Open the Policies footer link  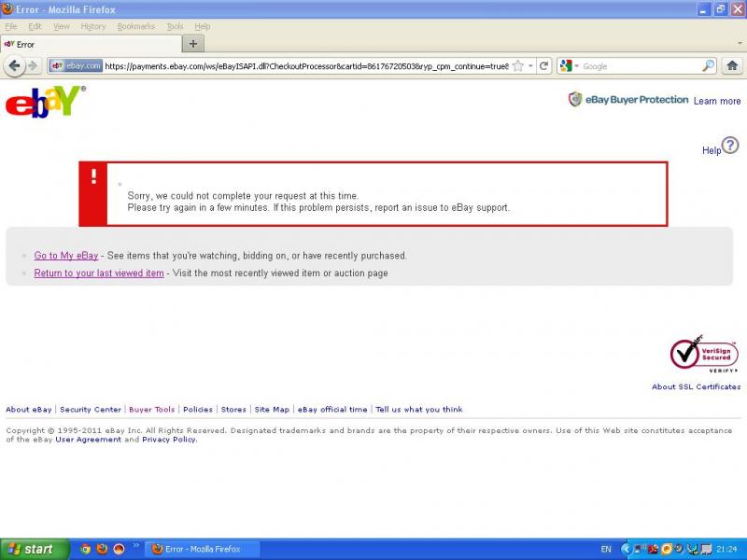[x=198, y=410]
